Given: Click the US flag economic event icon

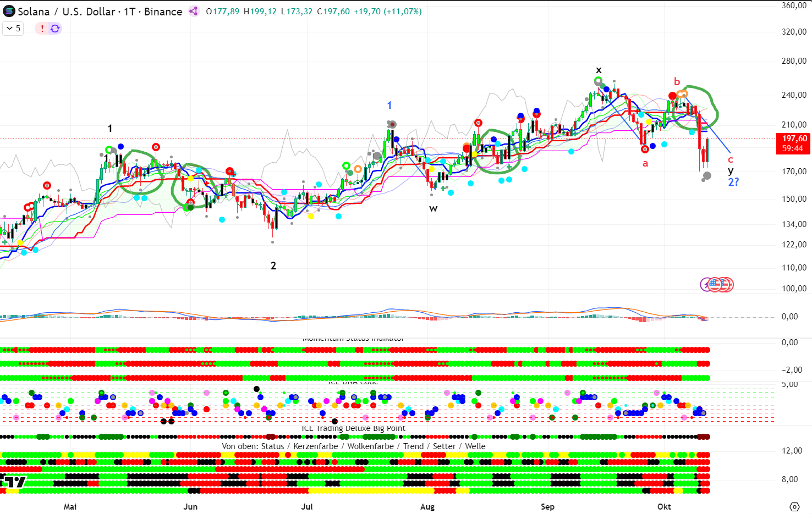Looking at the screenshot, I should click(715, 285).
